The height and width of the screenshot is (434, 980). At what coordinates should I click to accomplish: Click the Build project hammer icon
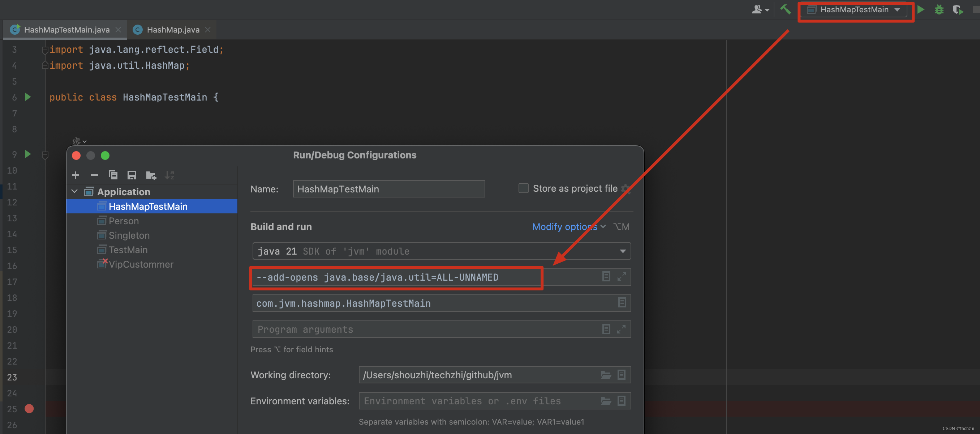[x=785, y=9]
